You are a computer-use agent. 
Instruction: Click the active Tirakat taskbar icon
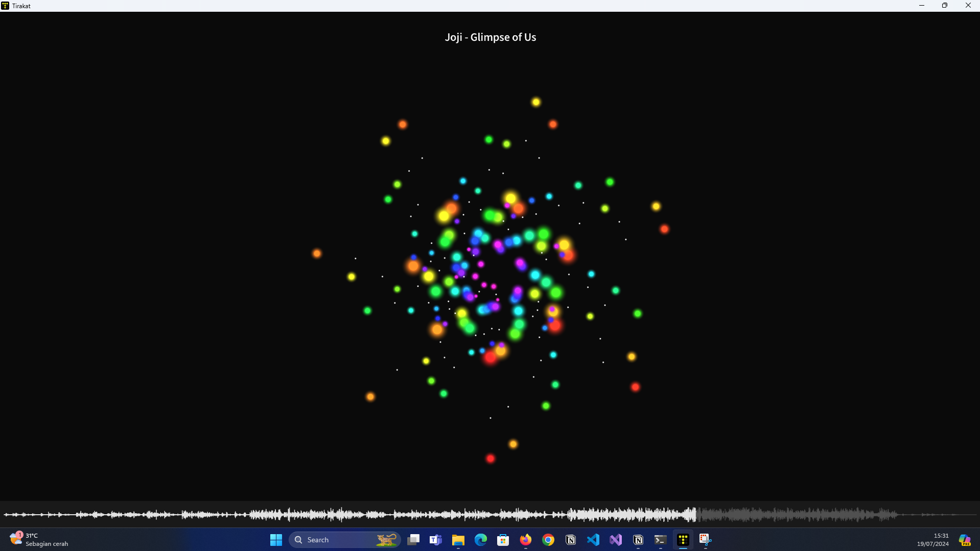(683, 540)
